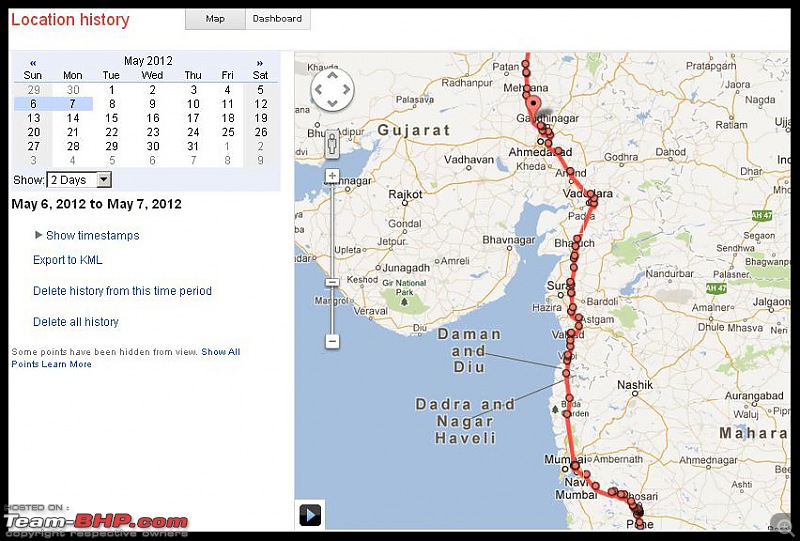Image resolution: width=800 pixels, height=541 pixels.
Task: Click the current location pin near Gandhinagar
Action: [533, 106]
